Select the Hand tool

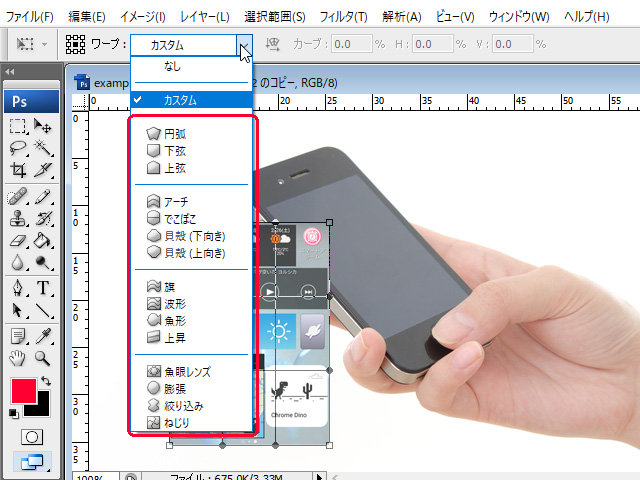18,358
